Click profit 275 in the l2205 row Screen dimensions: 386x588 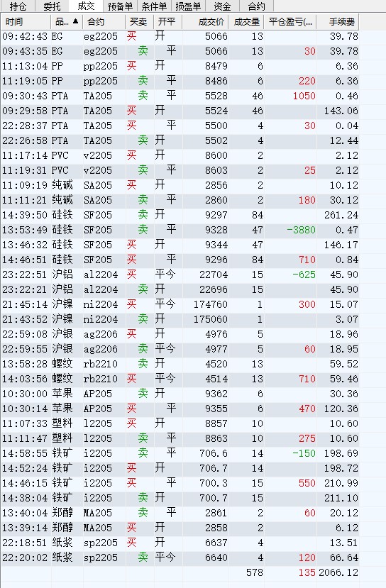click(307, 438)
